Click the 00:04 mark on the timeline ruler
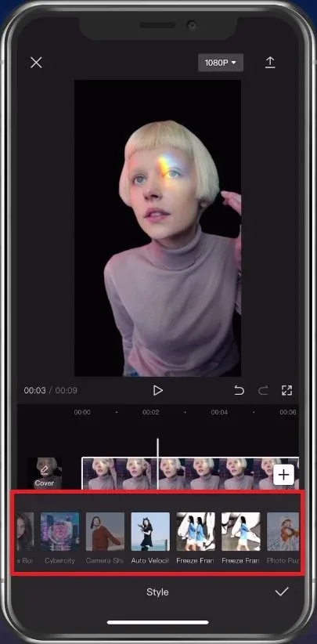This screenshot has height=644, width=317. coord(219,412)
